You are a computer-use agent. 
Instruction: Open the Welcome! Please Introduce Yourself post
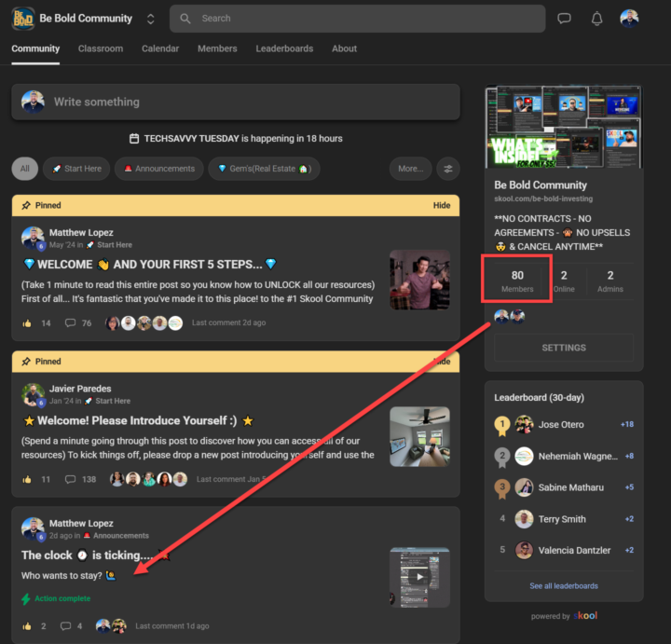click(137, 420)
